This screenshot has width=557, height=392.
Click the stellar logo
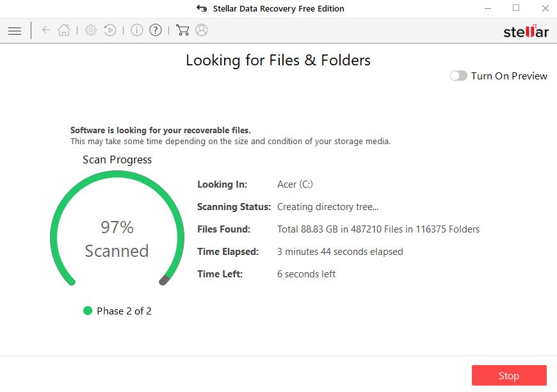tap(525, 31)
